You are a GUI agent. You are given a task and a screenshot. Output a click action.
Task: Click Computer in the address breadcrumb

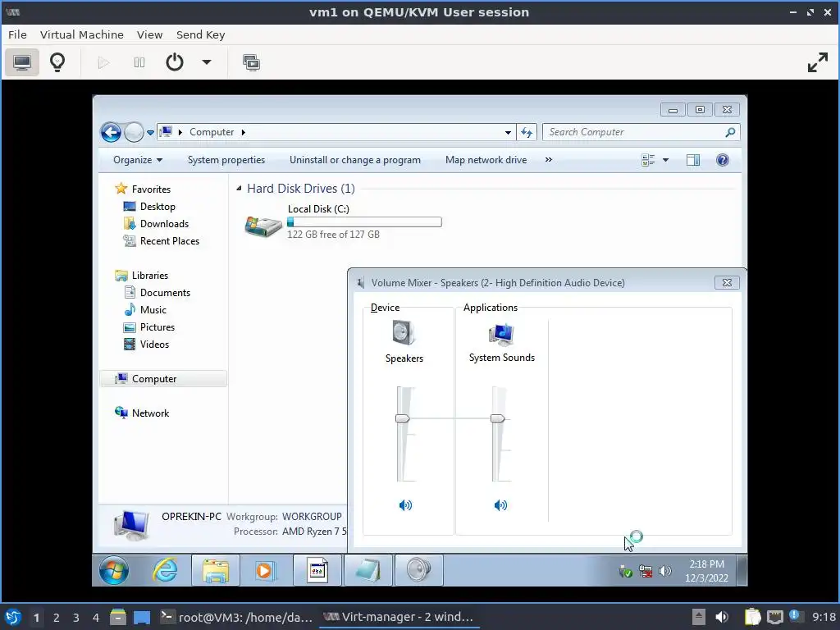[x=212, y=132]
